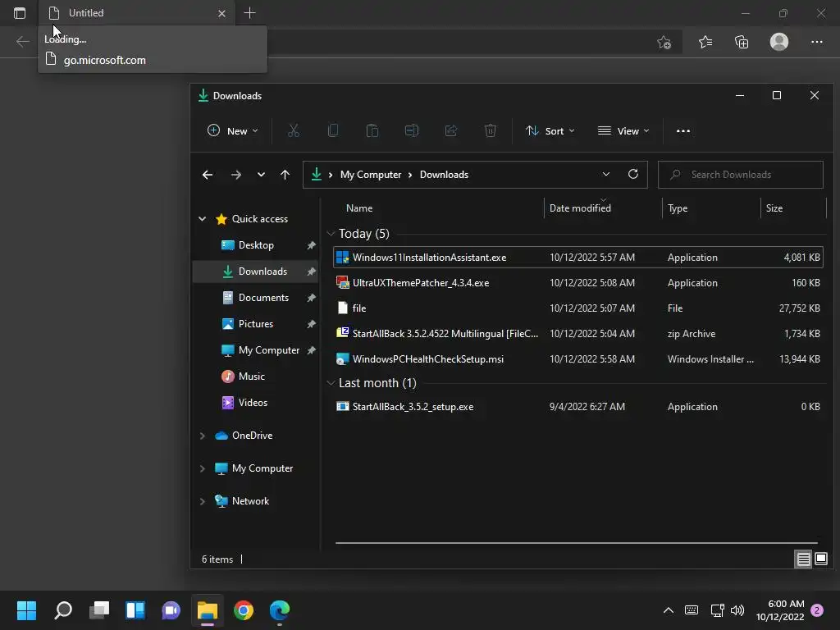Click the Delete trash can icon

(491, 130)
